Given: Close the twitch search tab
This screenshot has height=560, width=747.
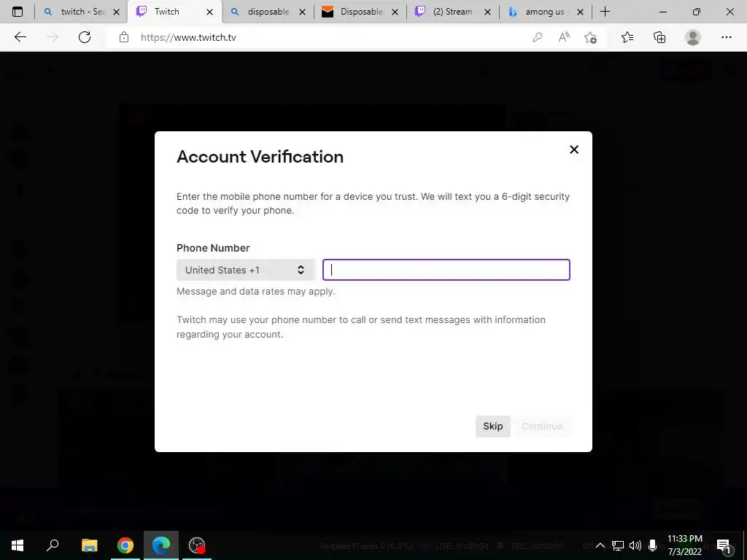Looking at the screenshot, I should tap(116, 12).
